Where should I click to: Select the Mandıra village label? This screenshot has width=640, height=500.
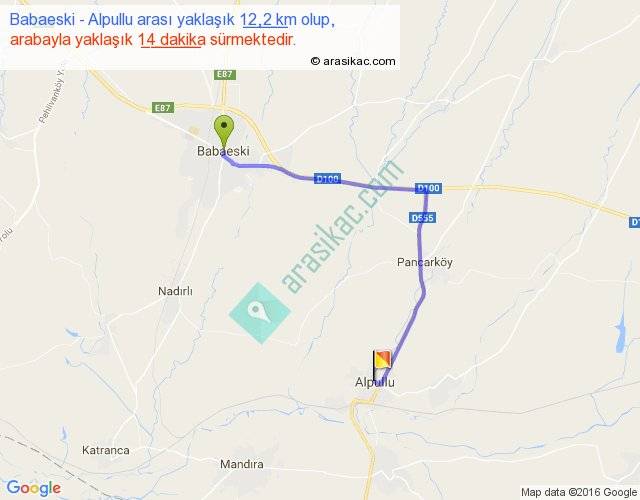(x=242, y=464)
